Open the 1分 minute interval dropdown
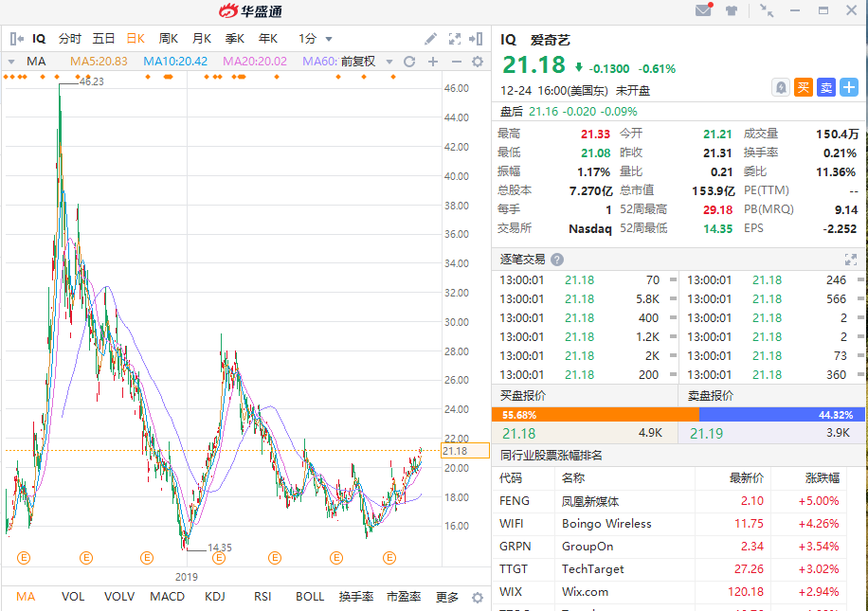The image size is (868, 611). (x=316, y=39)
